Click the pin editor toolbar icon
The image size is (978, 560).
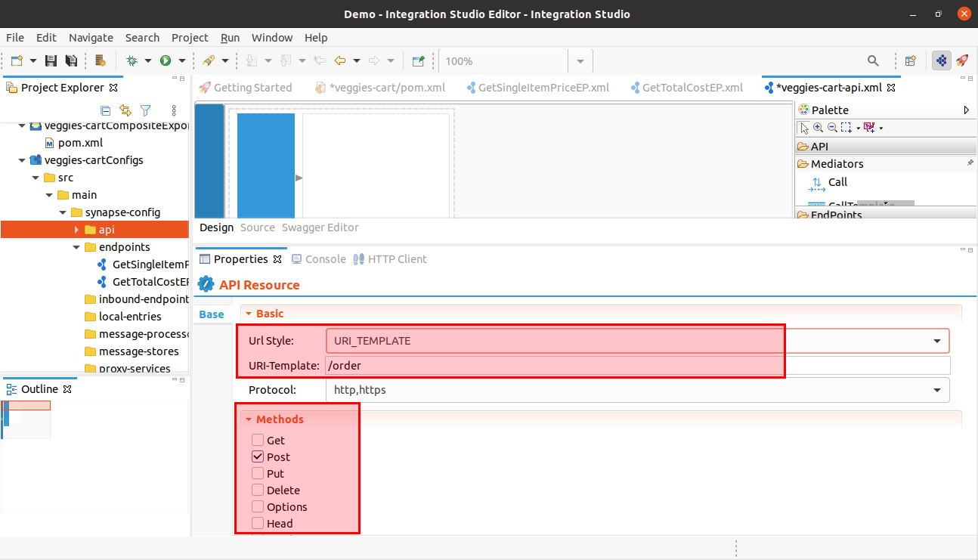click(x=419, y=60)
